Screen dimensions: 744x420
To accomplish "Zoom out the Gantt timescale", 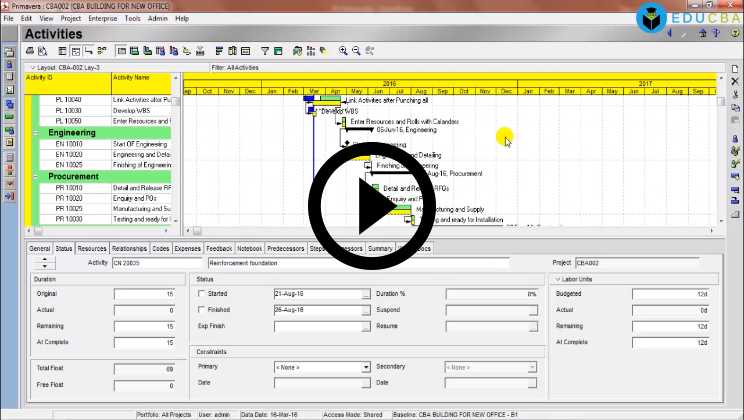I will tap(355, 50).
